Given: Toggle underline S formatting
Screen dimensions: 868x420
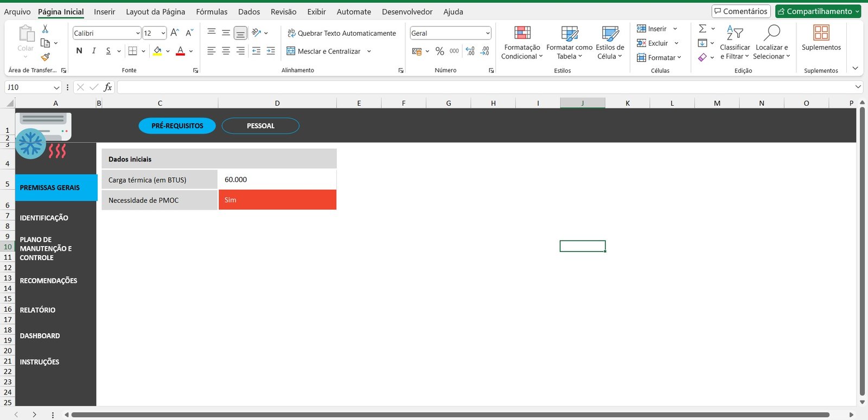Looking at the screenshot, I should (108, 51).
